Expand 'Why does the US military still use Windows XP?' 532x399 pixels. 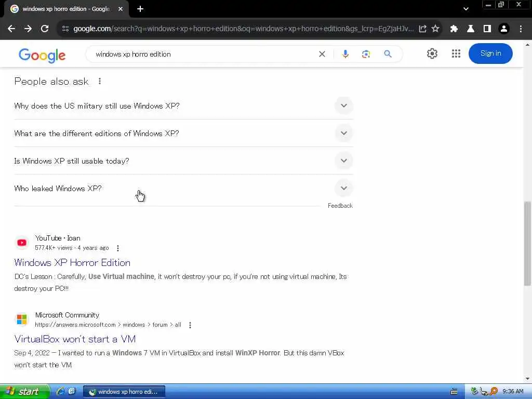pyautogui.click(x=183, y=106)
